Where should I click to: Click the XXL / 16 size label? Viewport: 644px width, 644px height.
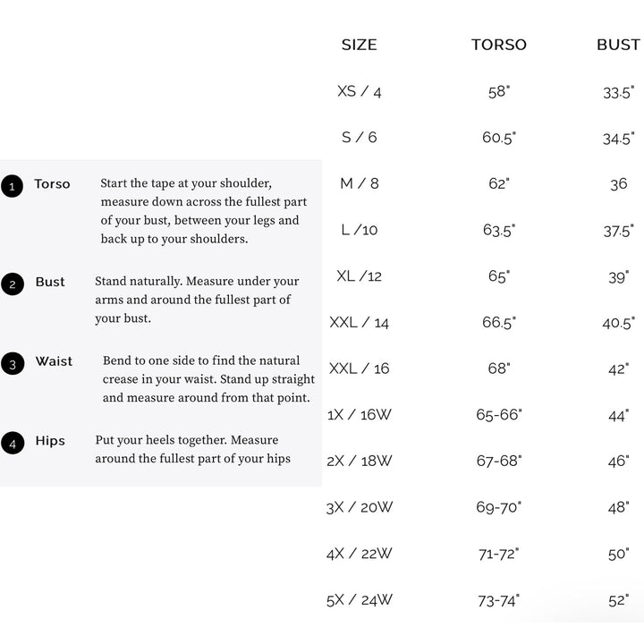(x=359, y=369)
